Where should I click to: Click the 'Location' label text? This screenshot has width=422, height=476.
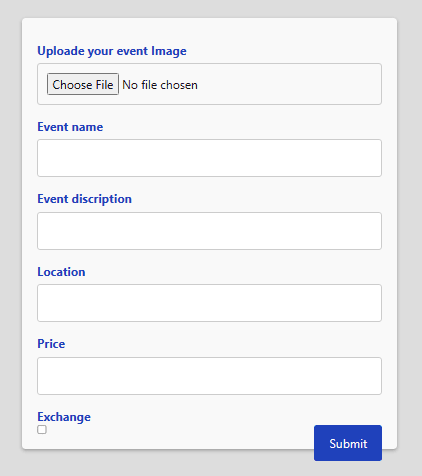[x=61, y=272]
